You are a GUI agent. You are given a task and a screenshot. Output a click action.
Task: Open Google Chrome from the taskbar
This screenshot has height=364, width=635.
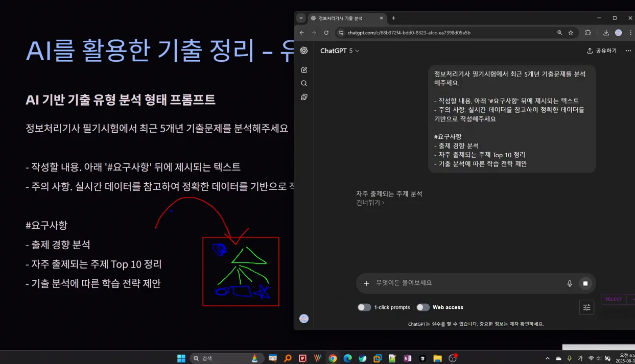coord(333,358)
